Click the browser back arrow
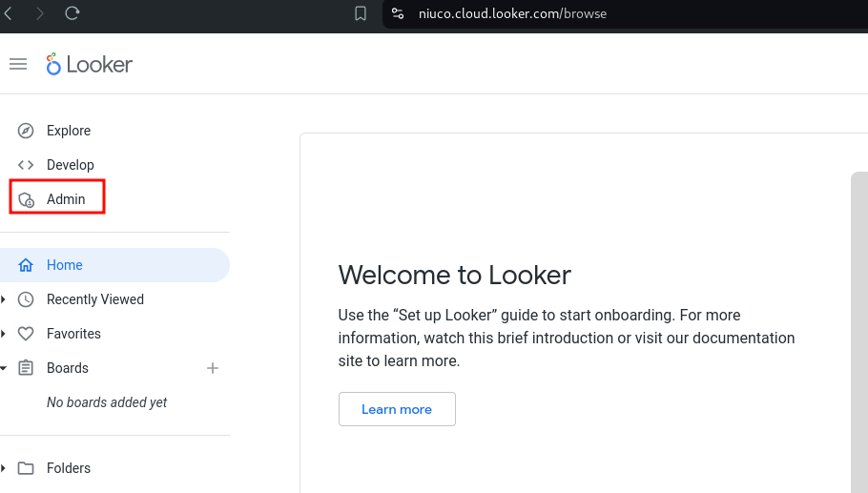This screenshot has width=868, height=493. (x=8, y=13)
